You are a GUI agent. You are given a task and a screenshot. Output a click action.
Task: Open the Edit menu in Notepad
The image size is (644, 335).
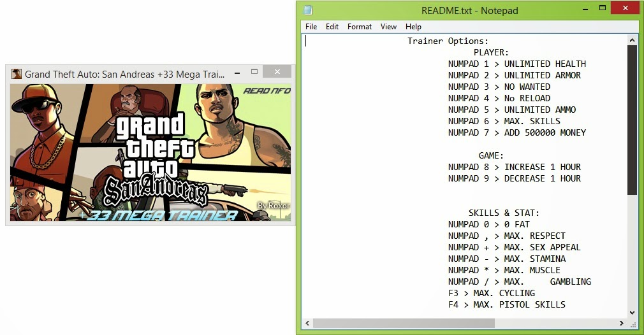pyautogui.click(x=332, y=27)
